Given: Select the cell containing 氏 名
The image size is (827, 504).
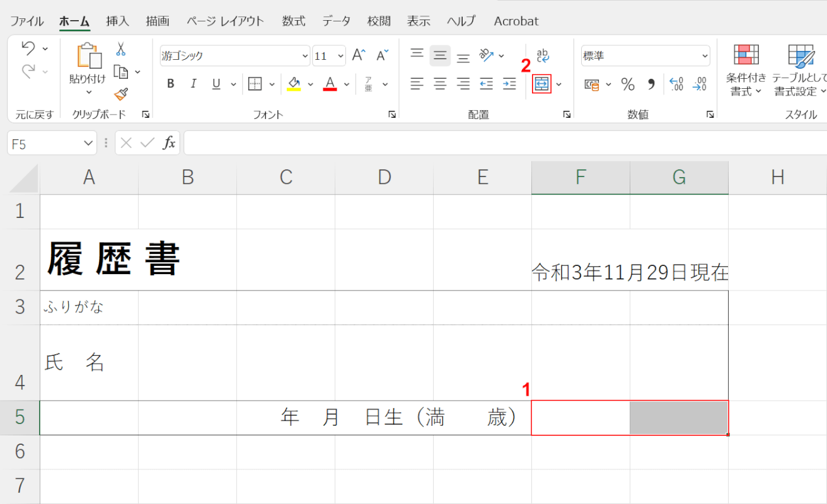Looking at the screenshot, I should 89,362.
